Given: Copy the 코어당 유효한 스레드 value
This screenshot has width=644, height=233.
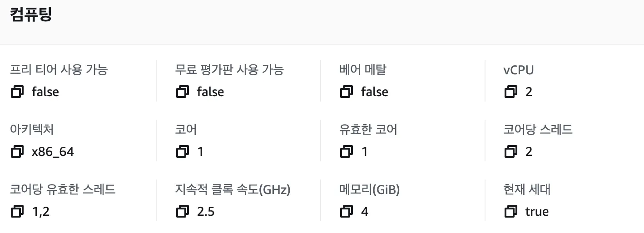Looking at the screenshot, I should [x=17, y=212].
